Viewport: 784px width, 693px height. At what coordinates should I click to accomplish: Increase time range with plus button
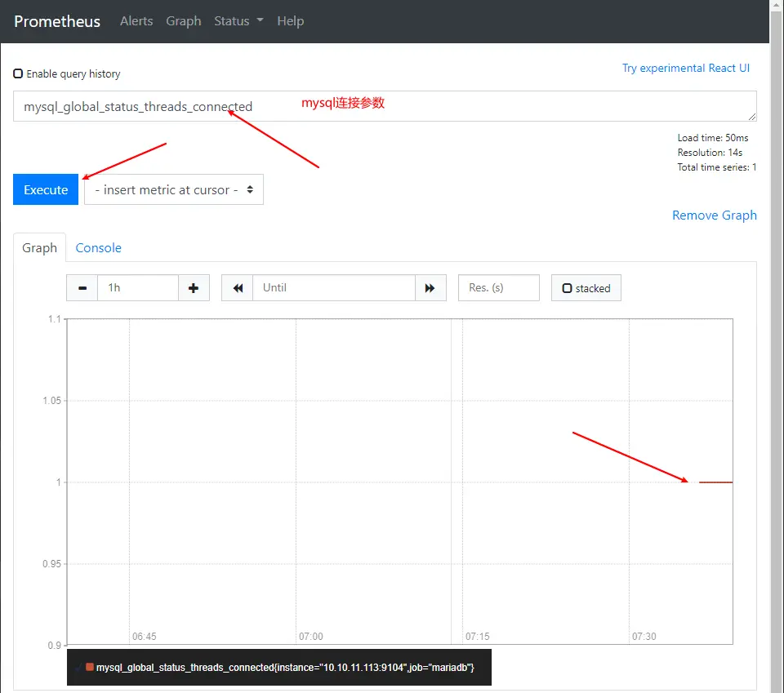coord(194,288)
